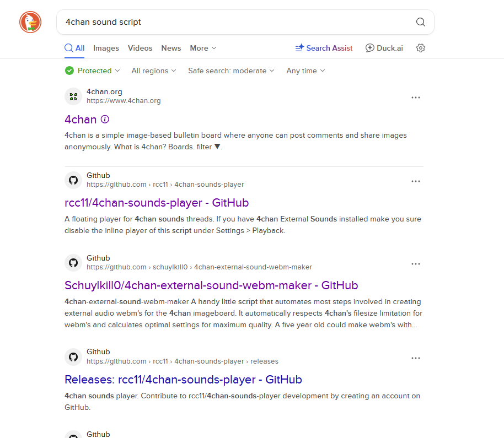Click the info icon next to 4chan title
The height and width of the screenshot is (438, 504).
(105, 120)
